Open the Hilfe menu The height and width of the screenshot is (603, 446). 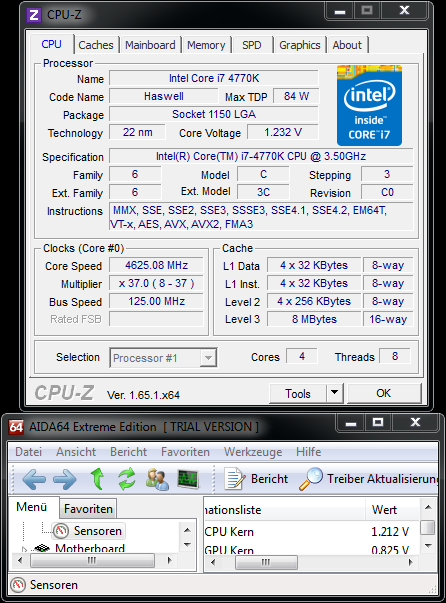click(x=308, y=451)
